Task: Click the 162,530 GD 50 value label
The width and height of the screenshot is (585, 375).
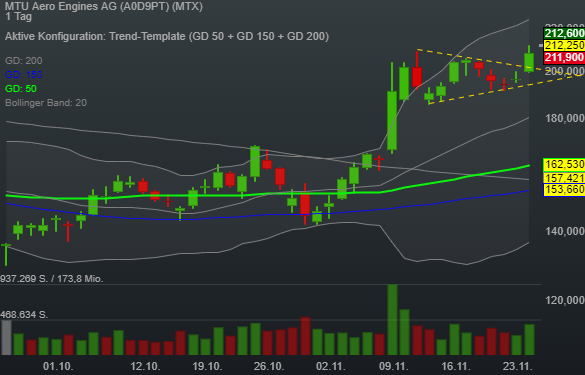Action: (x=564, y=164)
